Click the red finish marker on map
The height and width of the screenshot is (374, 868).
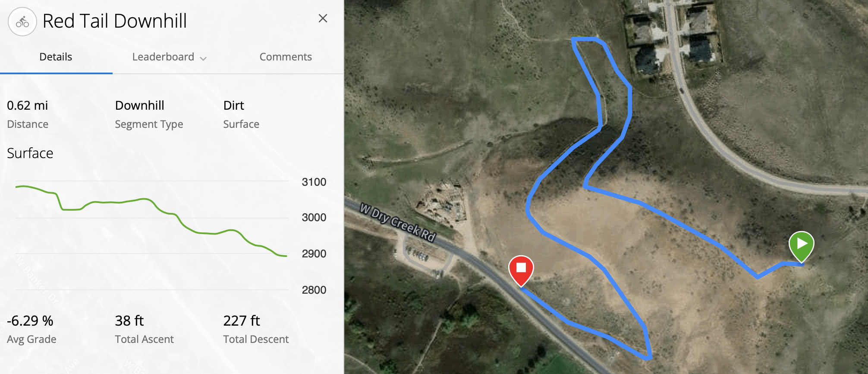521,270
